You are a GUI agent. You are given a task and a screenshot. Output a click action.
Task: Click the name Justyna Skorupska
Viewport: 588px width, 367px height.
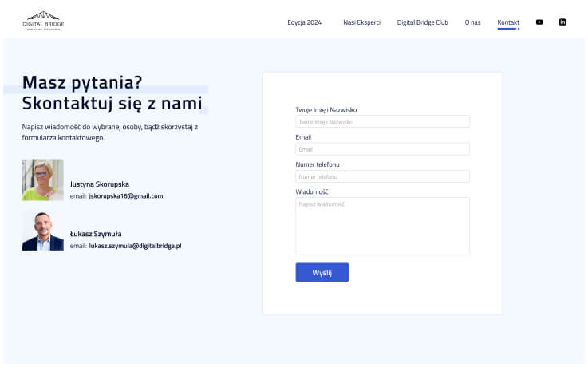coord(99,183)
